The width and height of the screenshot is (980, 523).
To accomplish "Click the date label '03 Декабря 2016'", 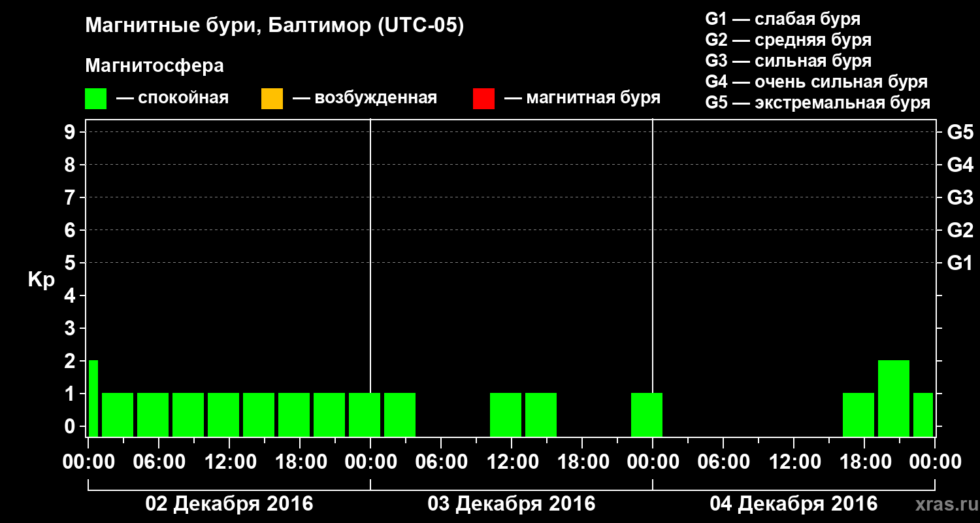I will tap(511, 504).
